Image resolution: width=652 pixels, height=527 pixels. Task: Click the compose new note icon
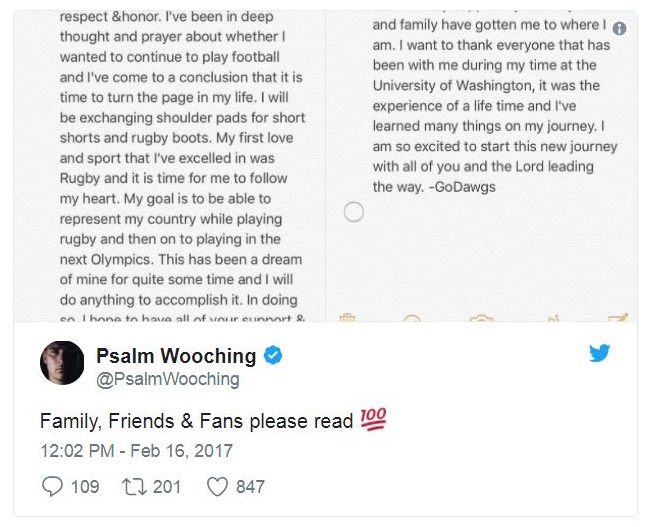618,318
